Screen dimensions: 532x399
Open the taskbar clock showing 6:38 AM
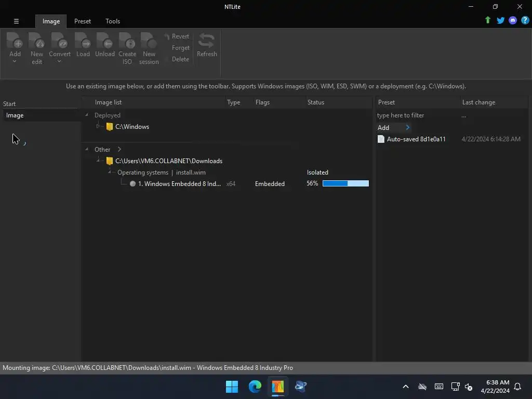(x=495, y=387)
